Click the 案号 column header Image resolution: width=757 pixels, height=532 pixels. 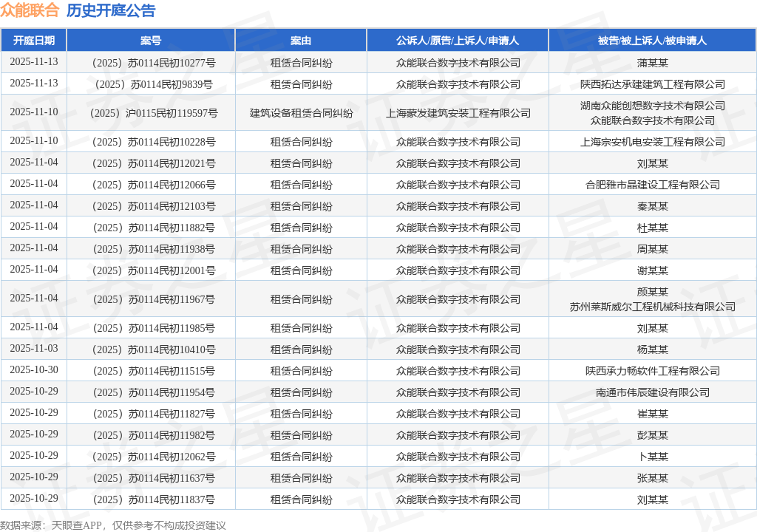(151, 41)
